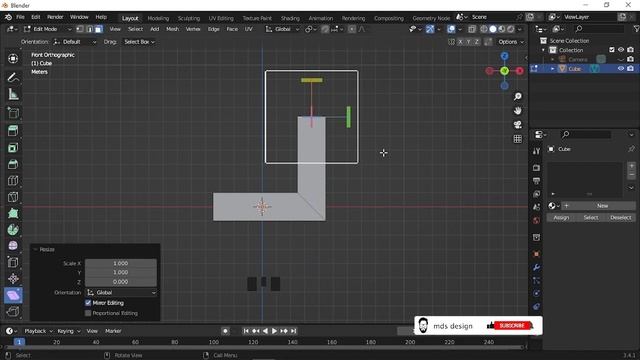Enable edge select mode
Image resolution: width=640 pixels, height=360 pixels.
click(89, 29)
